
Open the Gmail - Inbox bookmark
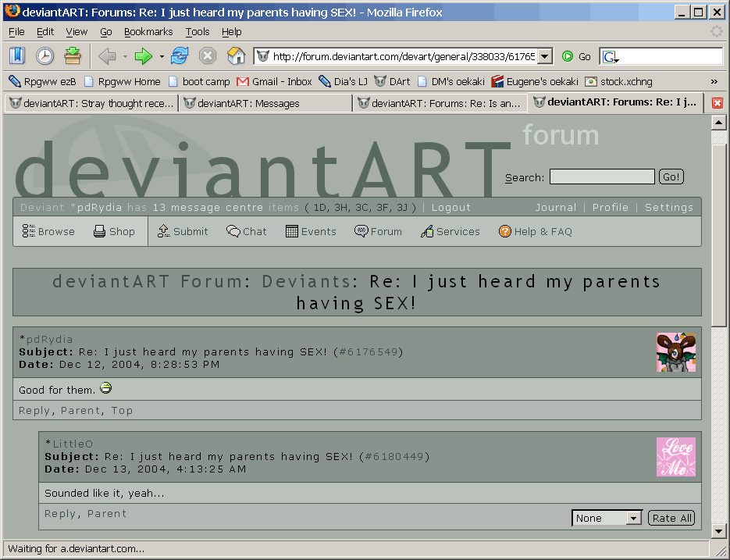click(x=274, y=81)
